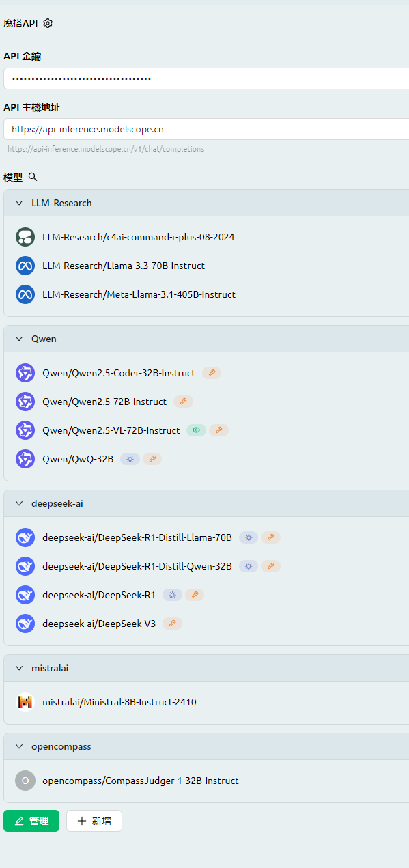Click the reasoning badge on deepseek-ai/DeepSeek-R1
The width and height of the screenshot is (409, 868).
click(172, 595)
